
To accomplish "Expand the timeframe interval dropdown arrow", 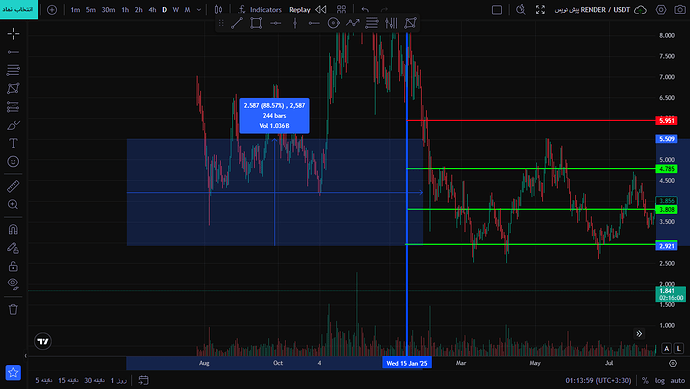I will point(199,10).
